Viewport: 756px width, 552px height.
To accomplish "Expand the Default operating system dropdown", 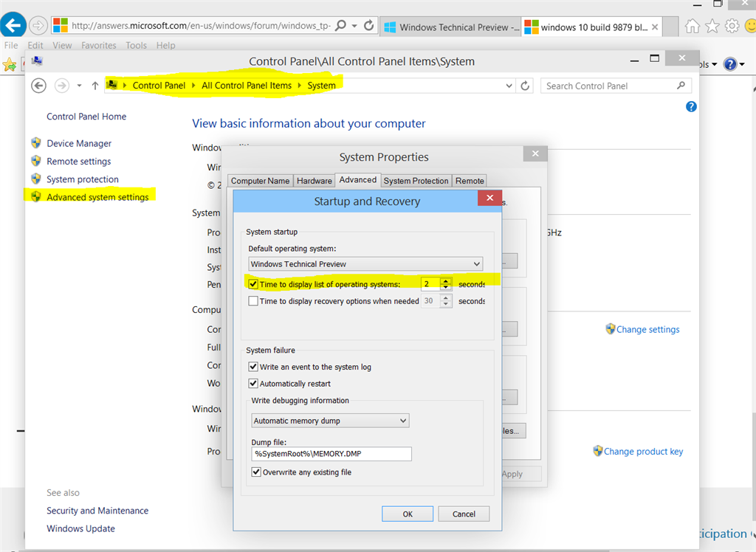I will 477,264.
